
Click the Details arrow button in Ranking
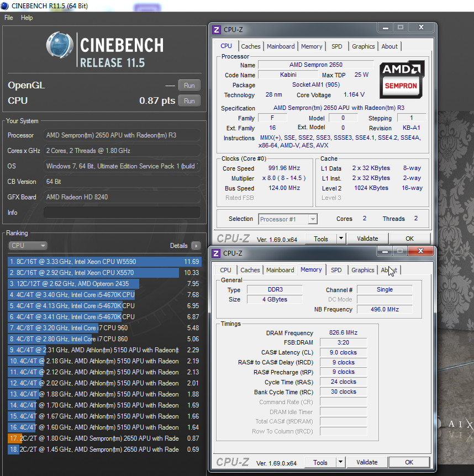(196, 246)
